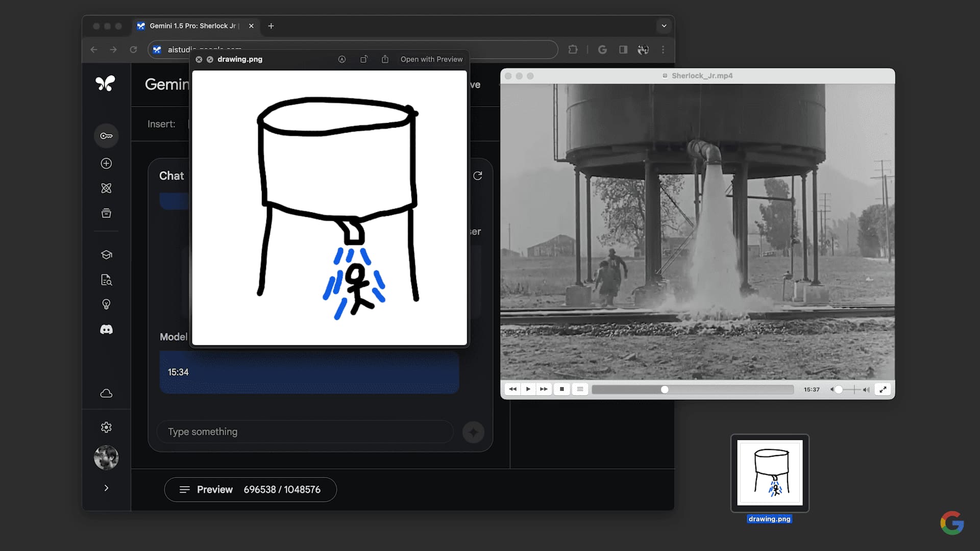980x551 pixels.
Task: Join Discord via the sidebar icon
Action: (x=106, y=329)
